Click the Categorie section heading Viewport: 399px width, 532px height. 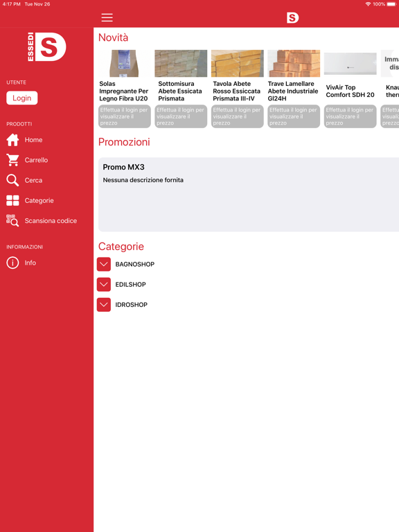click(121, 247)
